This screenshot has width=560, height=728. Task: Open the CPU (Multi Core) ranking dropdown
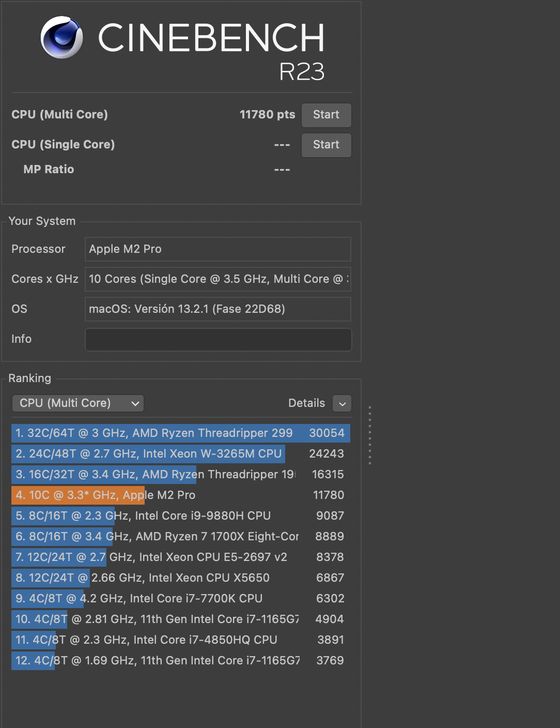point(77,403)
